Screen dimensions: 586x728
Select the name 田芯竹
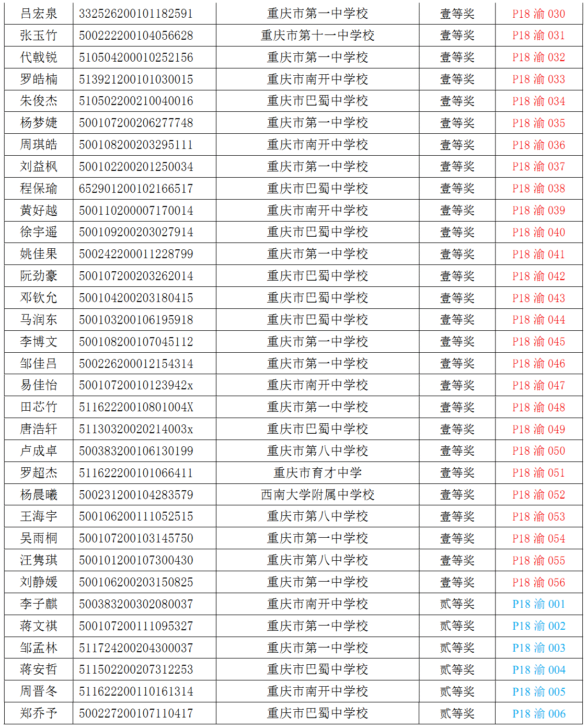[x=39, y=407]
